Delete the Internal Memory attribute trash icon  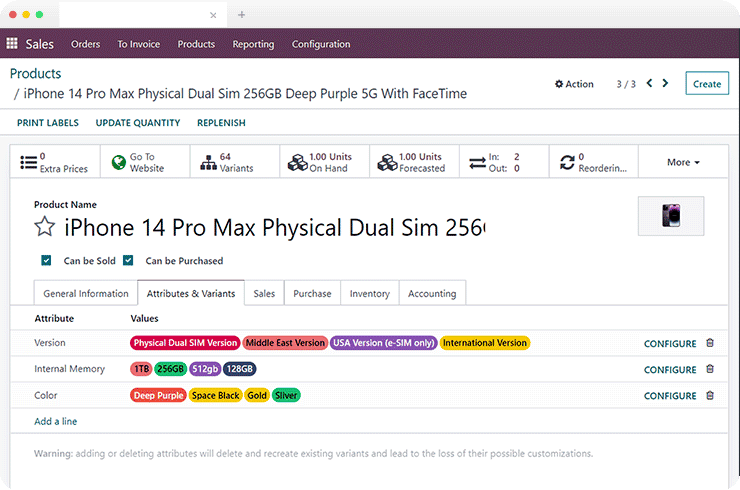pyautogui.click(x=710, y=369)
